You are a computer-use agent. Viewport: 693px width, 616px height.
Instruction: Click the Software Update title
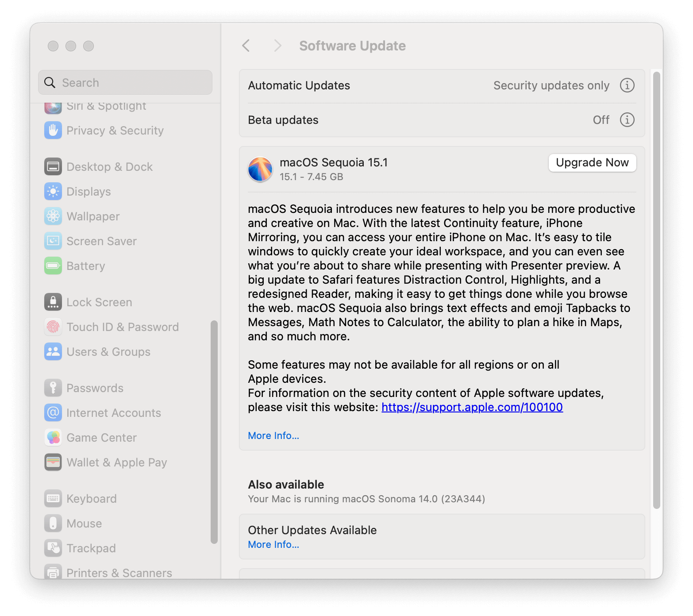point(352,46)
